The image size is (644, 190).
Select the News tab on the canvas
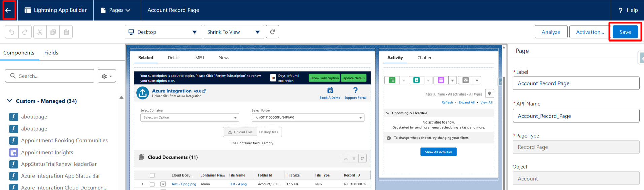point(224,58)
